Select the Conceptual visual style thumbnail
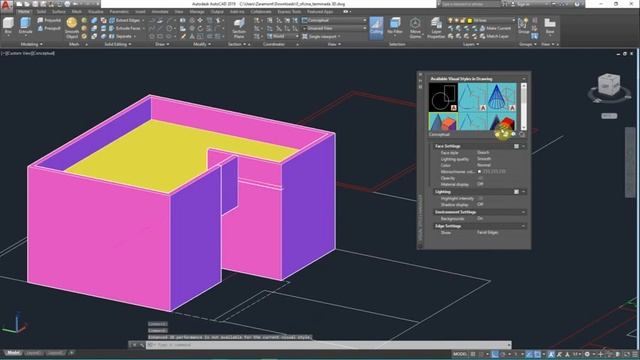This screenshot has width=640, height=360. coord(443,121)
